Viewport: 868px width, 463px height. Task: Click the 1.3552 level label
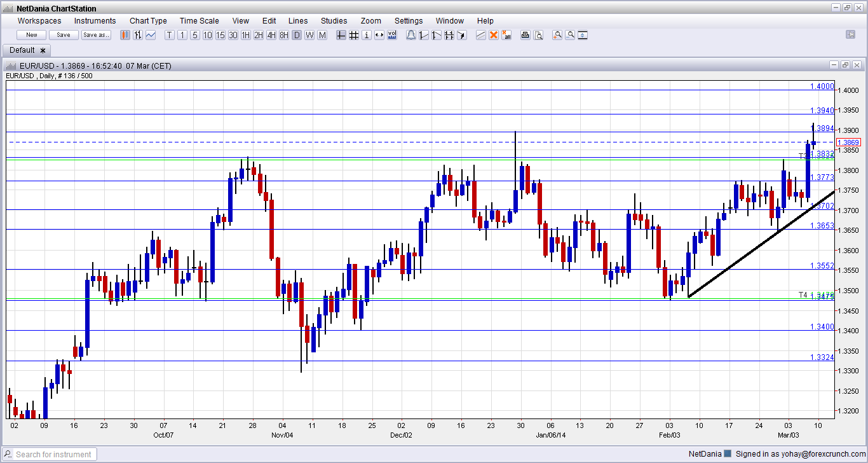[822, 265]
